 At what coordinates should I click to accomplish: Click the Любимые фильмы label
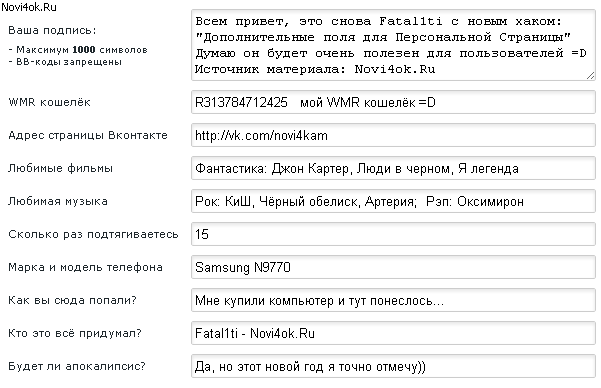click(61, 168)
